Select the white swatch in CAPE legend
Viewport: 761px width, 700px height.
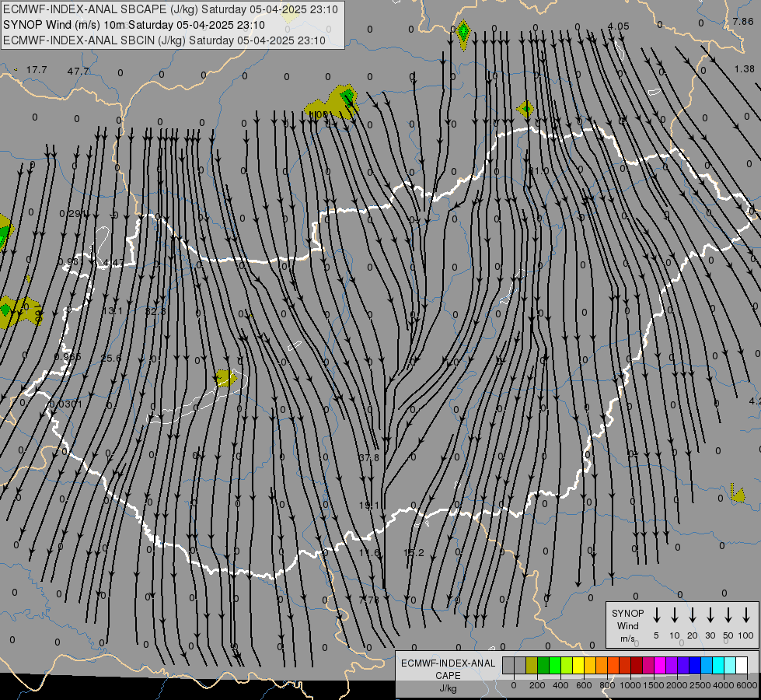[x=742, y=666]
